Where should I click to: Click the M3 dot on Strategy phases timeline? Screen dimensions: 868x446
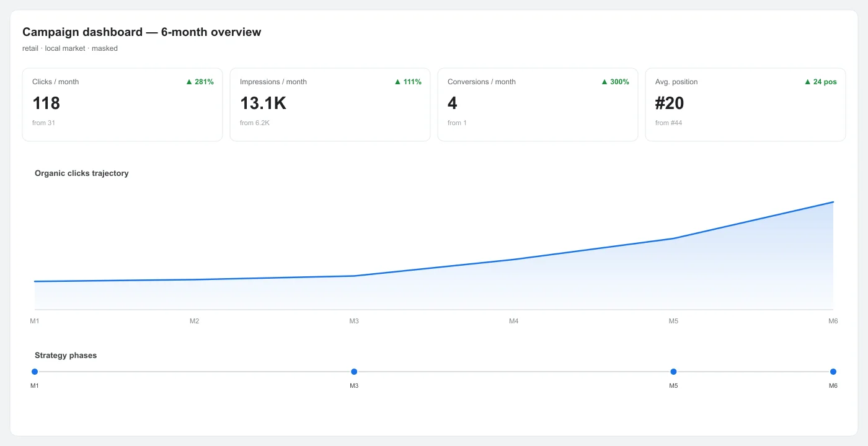pos(354,372)
